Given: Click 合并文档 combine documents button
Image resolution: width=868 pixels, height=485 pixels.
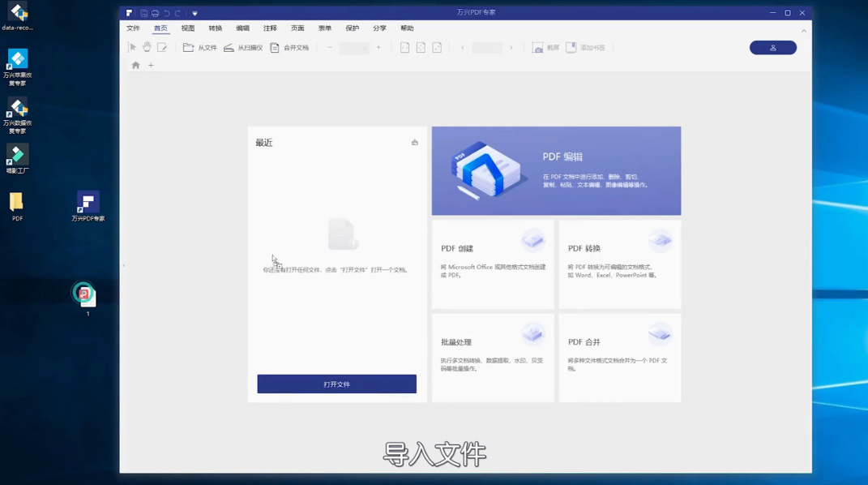Looking at the screenshot, I should click(x=289, y=48).
